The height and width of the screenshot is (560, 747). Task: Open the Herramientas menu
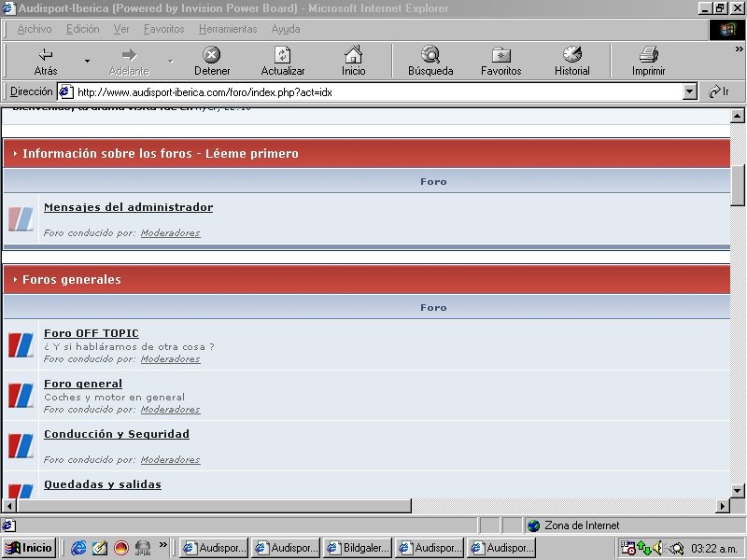(x=228, y=29)
